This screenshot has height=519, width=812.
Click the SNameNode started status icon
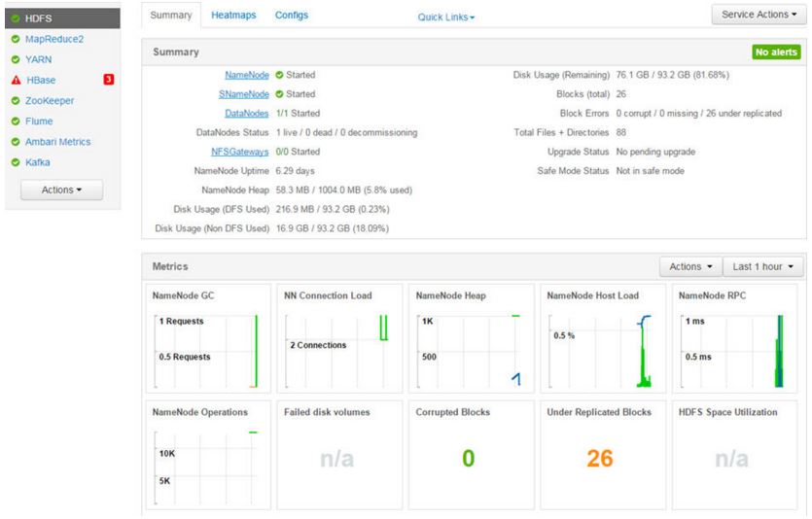279,94
